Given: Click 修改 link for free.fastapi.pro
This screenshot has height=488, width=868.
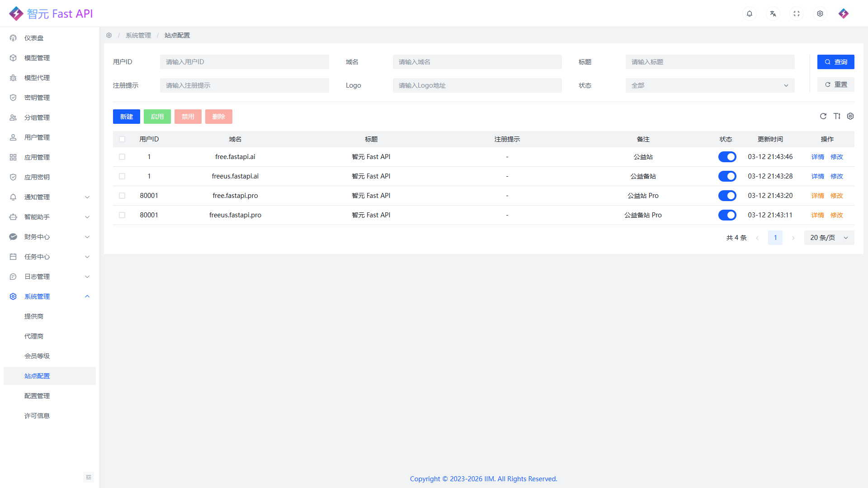Looking at the screenshot, I should coord(836,196).
